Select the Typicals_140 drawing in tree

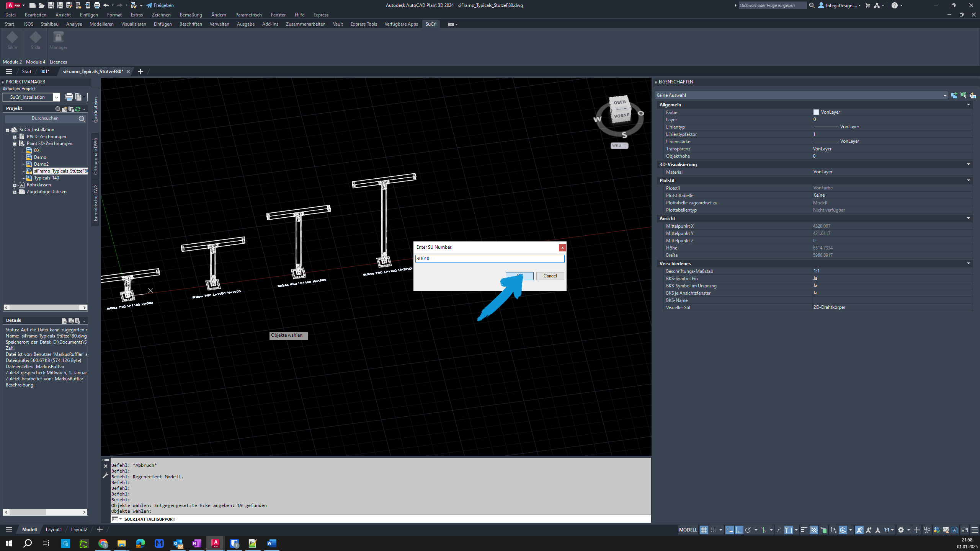46,178
